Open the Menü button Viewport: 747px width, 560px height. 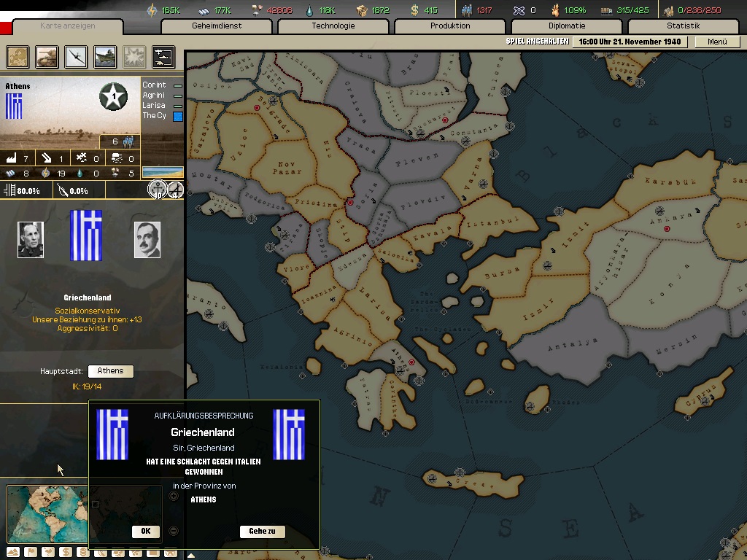pyautogui.click(x=717, y=42)
